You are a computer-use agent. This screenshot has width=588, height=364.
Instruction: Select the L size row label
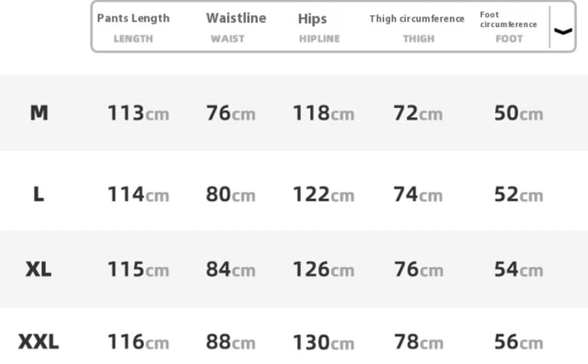(39, 194)
